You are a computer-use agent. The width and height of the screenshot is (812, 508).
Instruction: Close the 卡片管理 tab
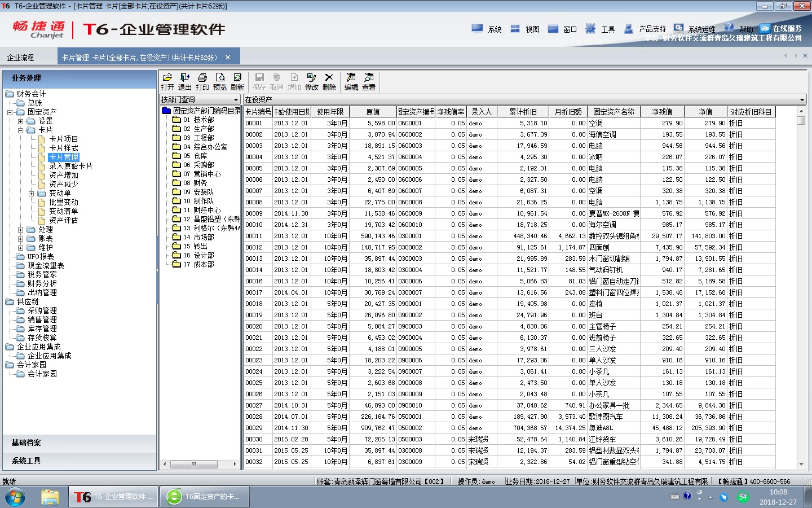pos(228,58)
